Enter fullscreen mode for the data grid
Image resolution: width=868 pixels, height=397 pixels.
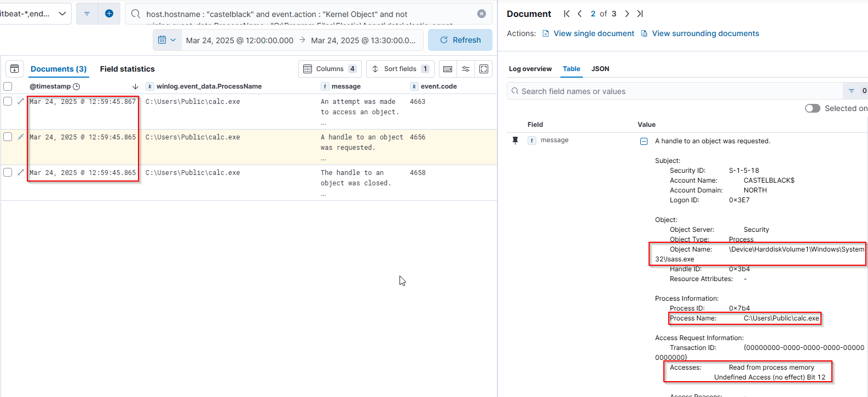click(x=484, y=69)
